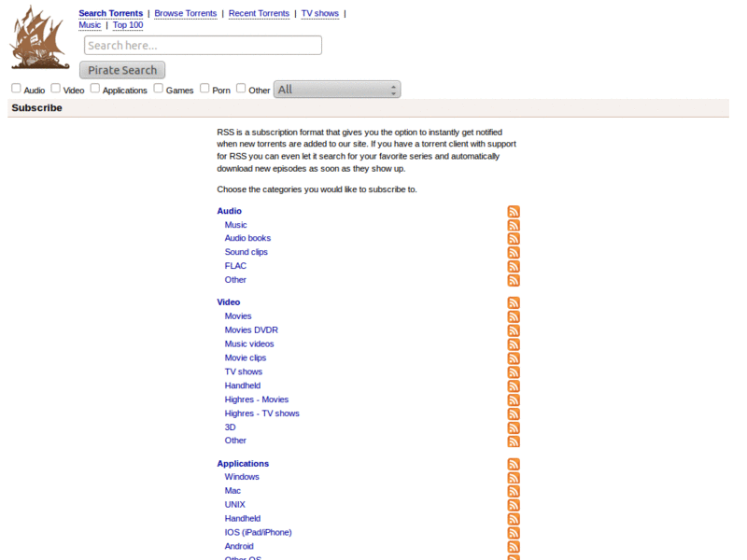This screenshot has height=560, width=747.
Task: Enable the Games filter checkbox
Action: point(159,88)
